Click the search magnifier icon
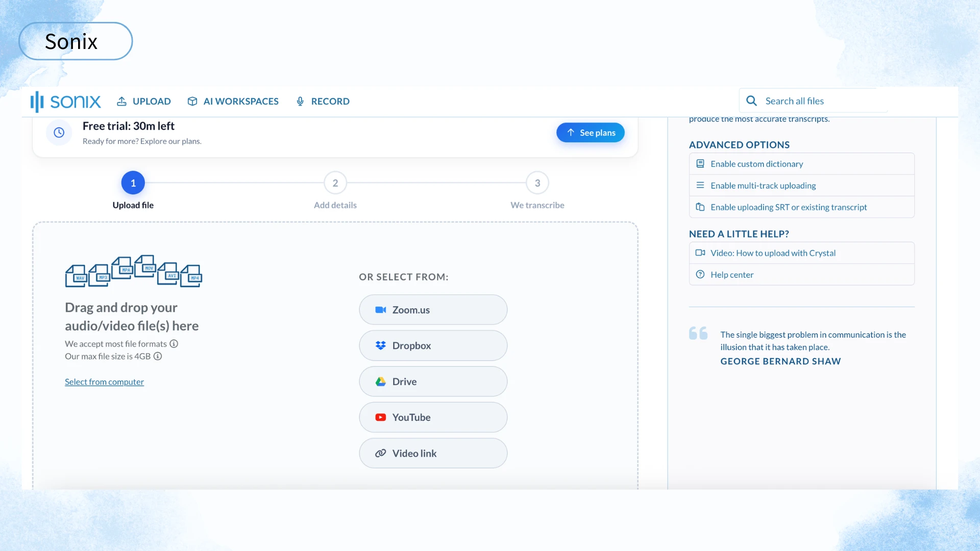 751,101
